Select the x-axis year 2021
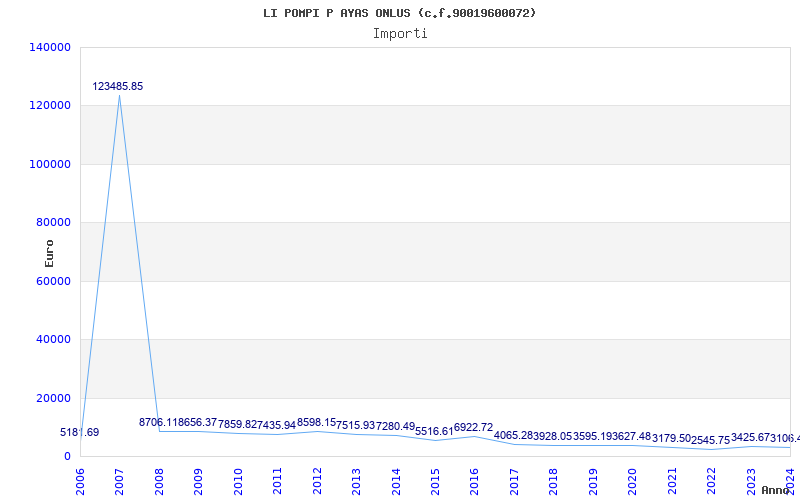Image resolution: width=800 pixels, height=500 pixels. click(672, 481)
